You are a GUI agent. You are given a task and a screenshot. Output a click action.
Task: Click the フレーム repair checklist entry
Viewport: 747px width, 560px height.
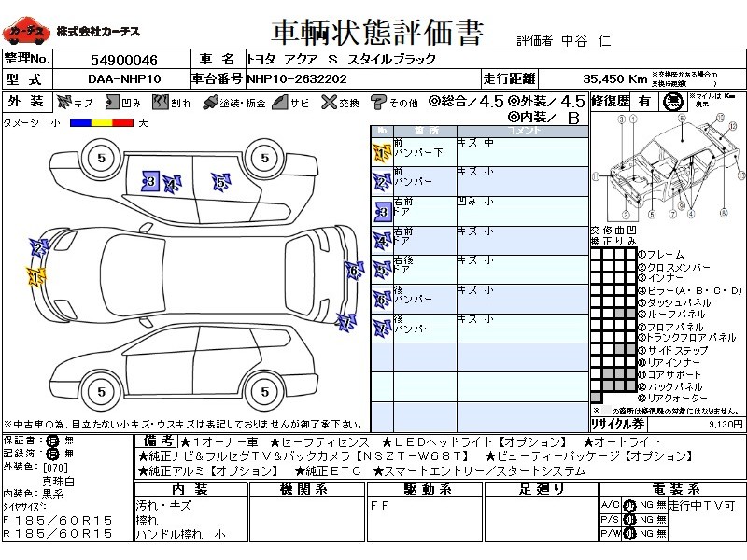665,254
